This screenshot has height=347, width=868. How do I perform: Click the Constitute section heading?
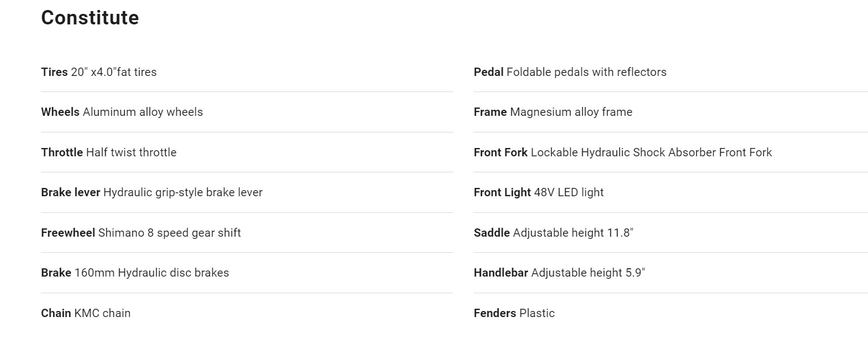(90, 18)
